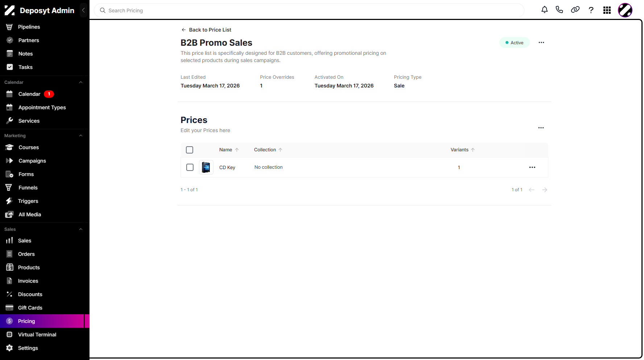Go to next page arrow in pagination
Viewport: 644px width, 360px height.
pos(544,190)
